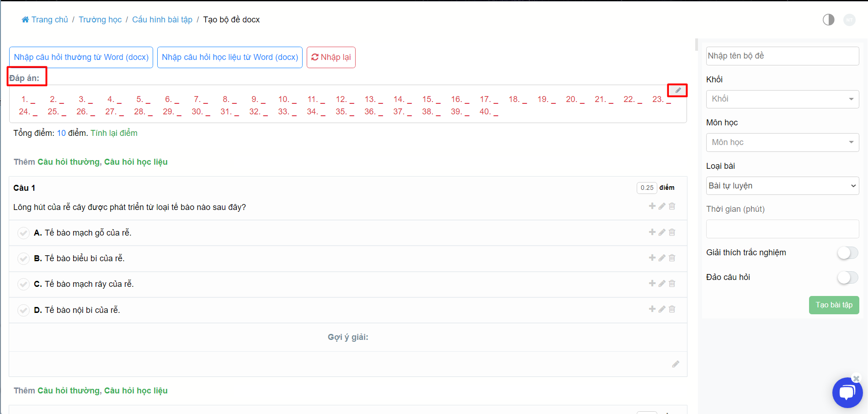Go to Trang chủ breadcrumb
The width and height of the screenshot is (868, 414).
[x=49, y=20]
